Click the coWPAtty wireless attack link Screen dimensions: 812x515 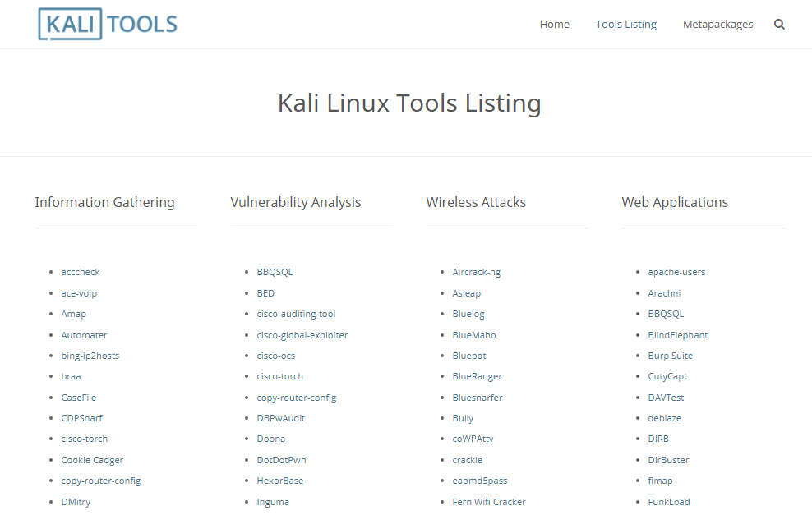[472, 438]
